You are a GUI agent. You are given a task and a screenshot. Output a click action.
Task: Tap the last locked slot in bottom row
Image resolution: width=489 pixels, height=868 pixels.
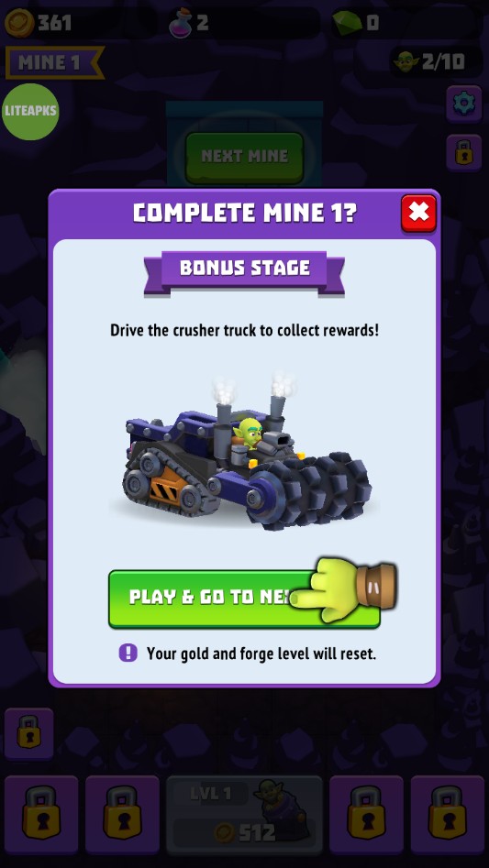[448, 815]
